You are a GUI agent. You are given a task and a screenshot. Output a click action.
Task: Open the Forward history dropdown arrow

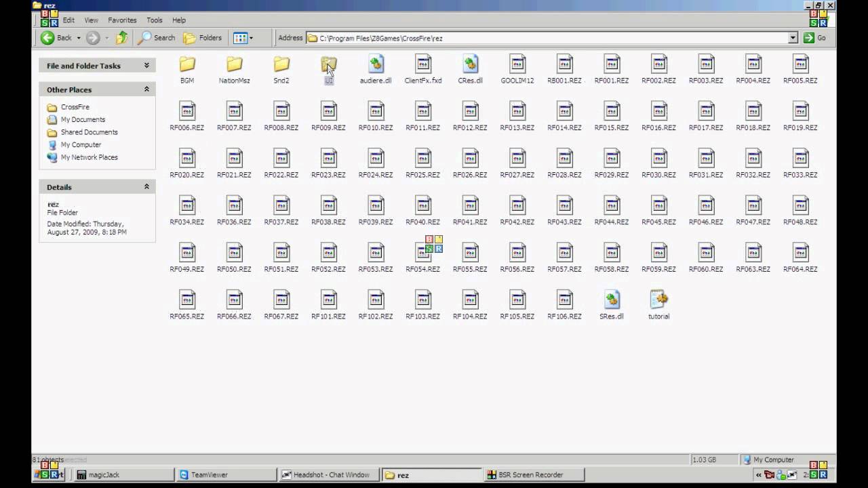[106, 38]
